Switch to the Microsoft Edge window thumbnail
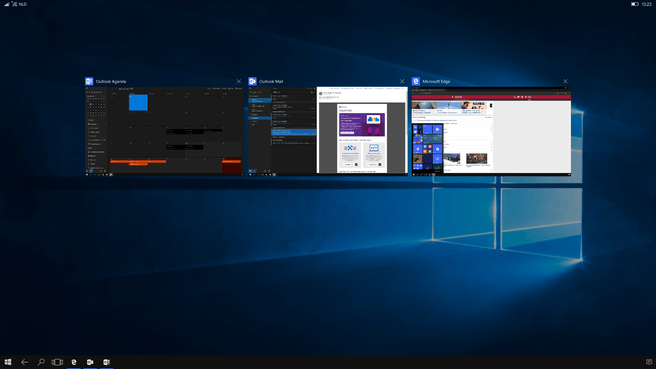Screen dimensions: 656x369 [x=491, y=131]
